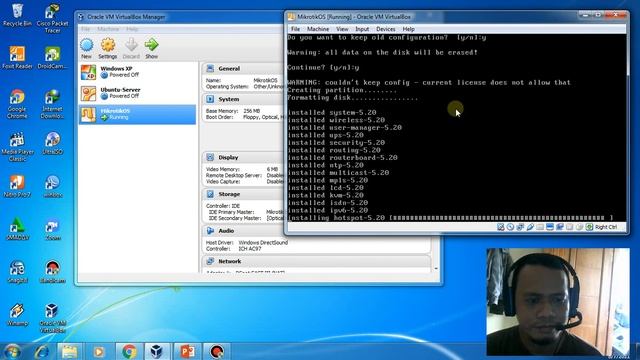
Task: Click New in VirtualBox Manager toolbar
Action: [x=87, y=49]
